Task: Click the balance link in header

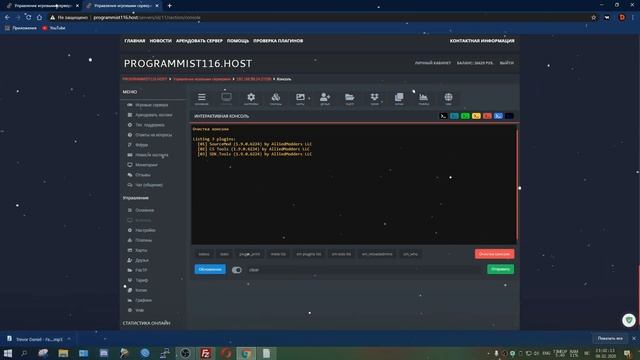Action: pyautogui.click(x=475, y=63)
